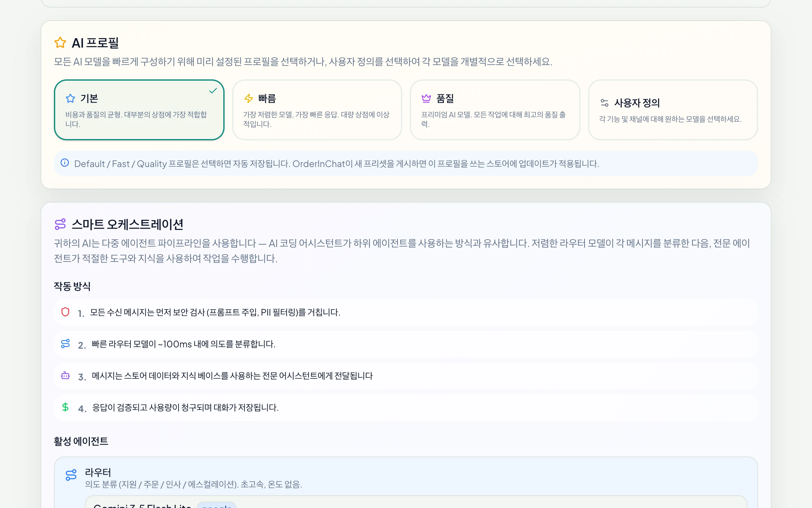Click the purple robot icon in step 3
The height and width of the screenshot is (508, 812).
pos(65,376)
